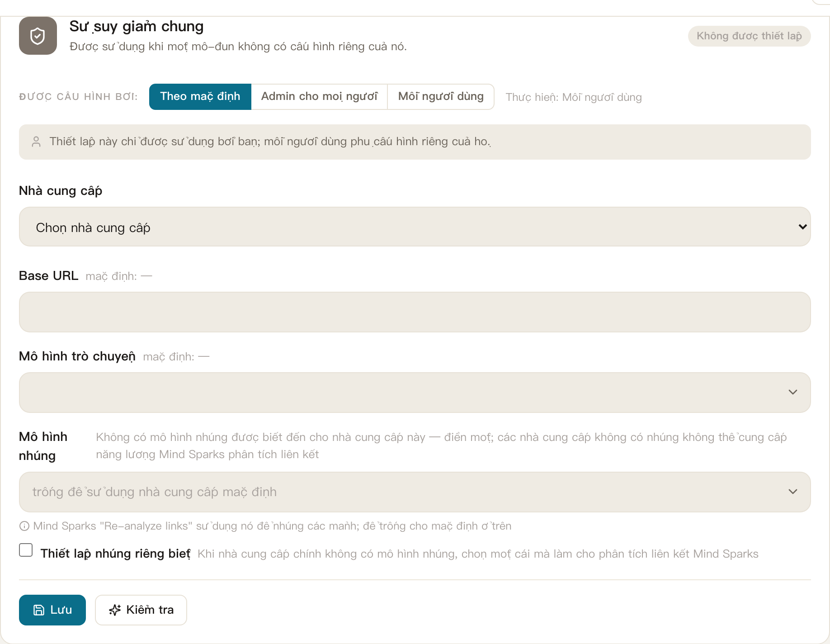This screenshot has height=644, width=830.
Task: Click the Nhà cung cấp label
Action: [61, 190]
